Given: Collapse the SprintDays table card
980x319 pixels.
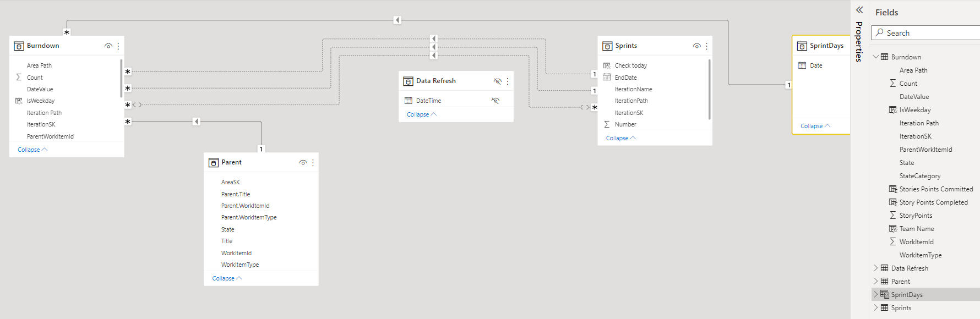Looking at the screenshot, I should pyautogui.click(x=815, y=126).
